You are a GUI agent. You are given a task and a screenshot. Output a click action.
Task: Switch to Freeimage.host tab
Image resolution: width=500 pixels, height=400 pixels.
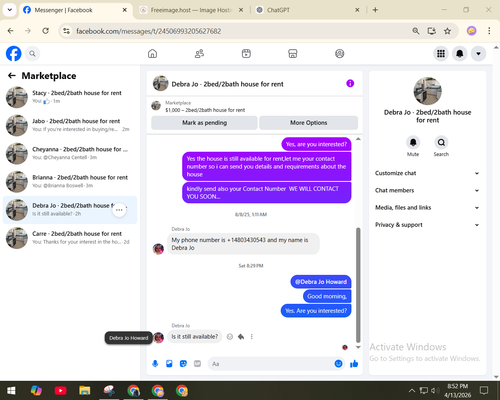[191, 10]
